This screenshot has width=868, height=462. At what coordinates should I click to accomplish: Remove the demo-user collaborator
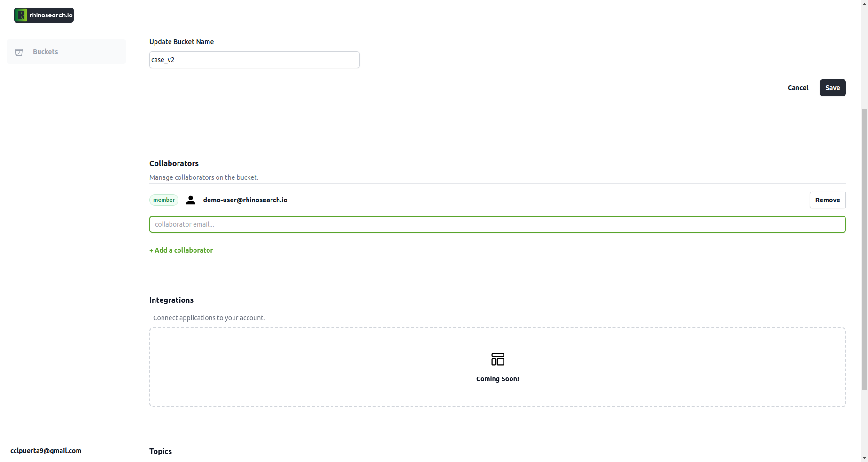[827, 200]
